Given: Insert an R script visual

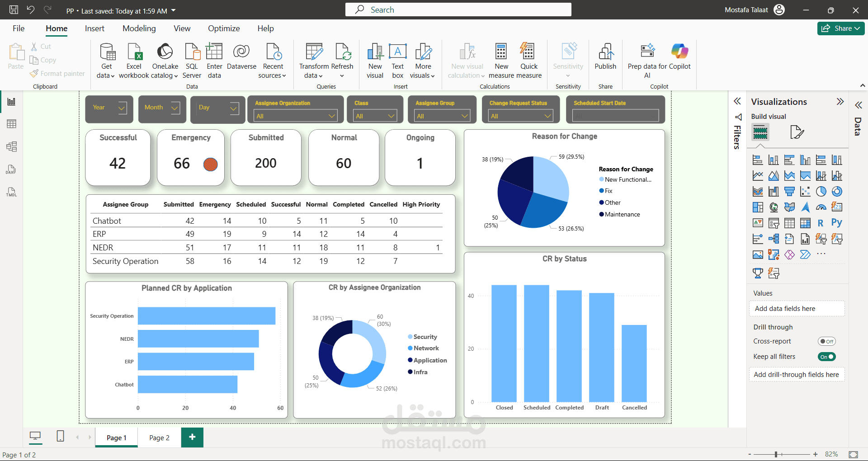Looking at the screenshot, I should click(x=821, y=223).
